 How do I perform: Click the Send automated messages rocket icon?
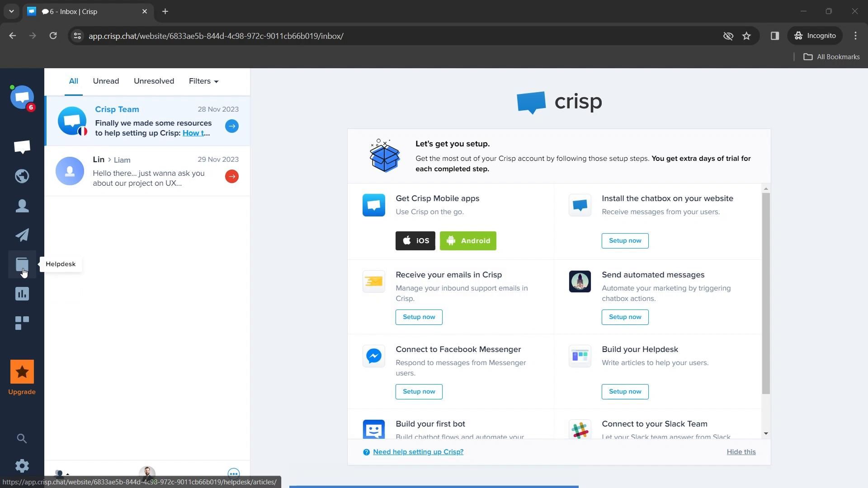pyautogui.click(x=580, y=282)
